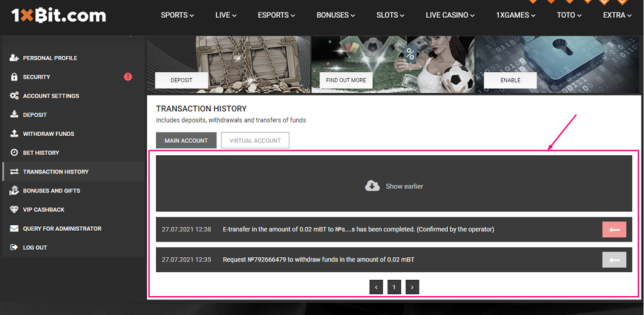Expand the Sports dropdown menu
This screenshot has width=644, height=315.
177,15
